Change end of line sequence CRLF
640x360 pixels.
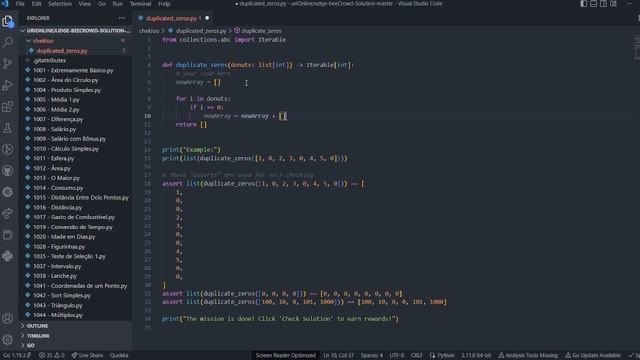416,356
